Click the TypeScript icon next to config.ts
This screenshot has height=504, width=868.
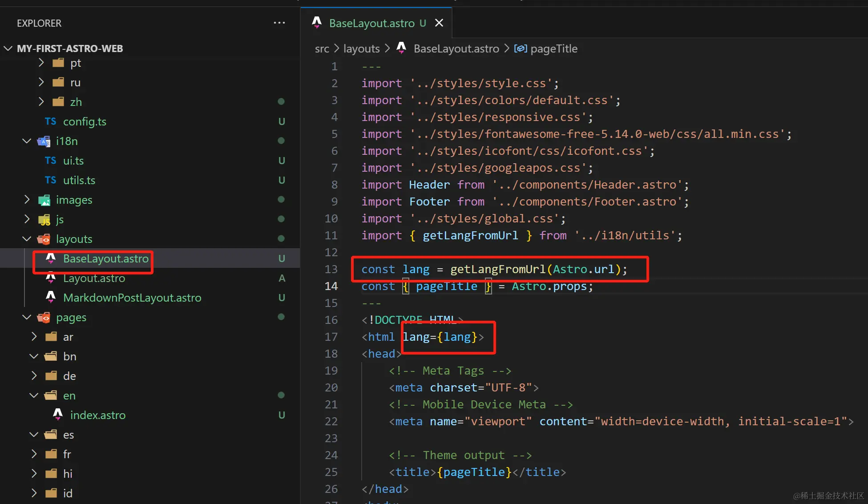(x=50, y=121)
